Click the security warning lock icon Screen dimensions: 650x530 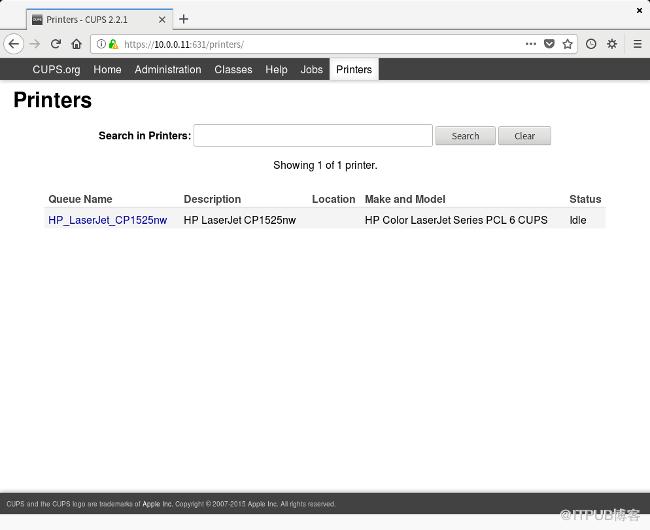[x=113, y=44]
